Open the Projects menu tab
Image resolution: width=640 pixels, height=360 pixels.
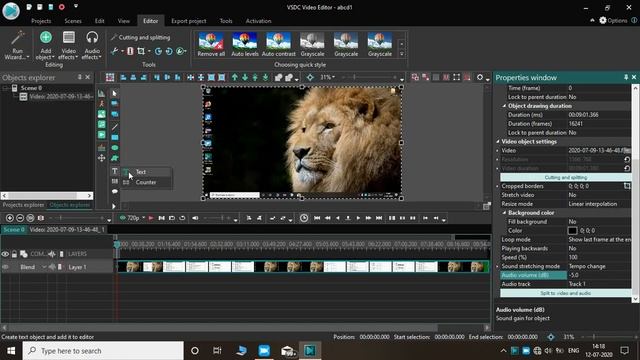(41, 21)
